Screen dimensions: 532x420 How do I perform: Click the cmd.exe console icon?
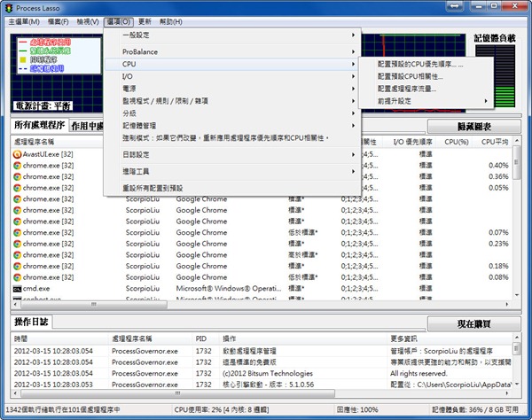pos(17,289)
